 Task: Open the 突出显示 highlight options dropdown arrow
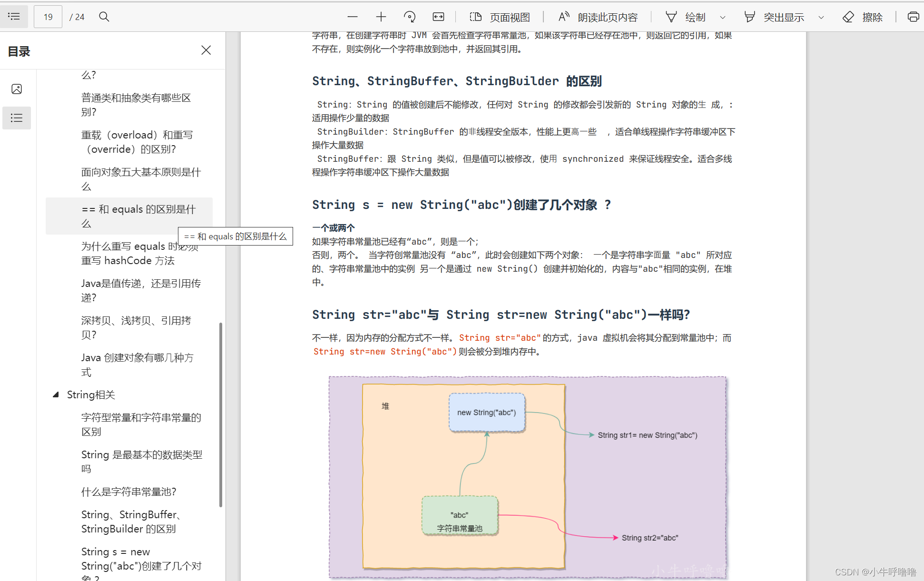pyautogui.click(x=821, y=17)
